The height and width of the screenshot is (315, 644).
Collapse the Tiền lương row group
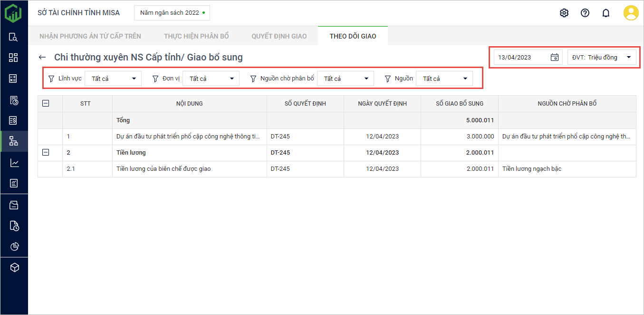tap(46, 153)
